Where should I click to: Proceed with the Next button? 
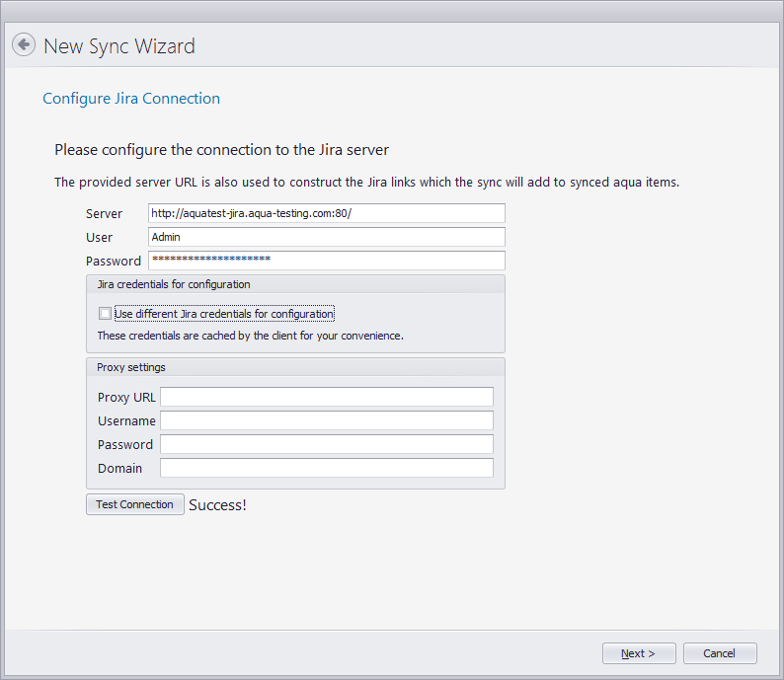click(x=639, y=653)
